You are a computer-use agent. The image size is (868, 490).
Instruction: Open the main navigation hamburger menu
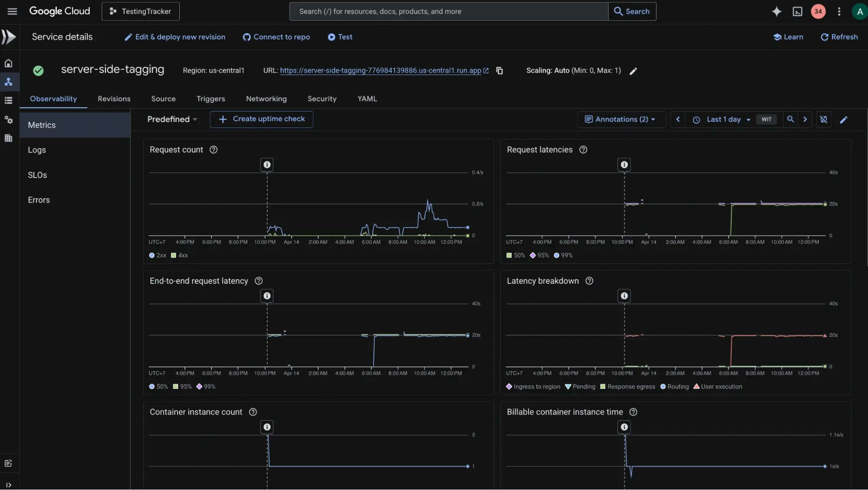tap(12, 11)
